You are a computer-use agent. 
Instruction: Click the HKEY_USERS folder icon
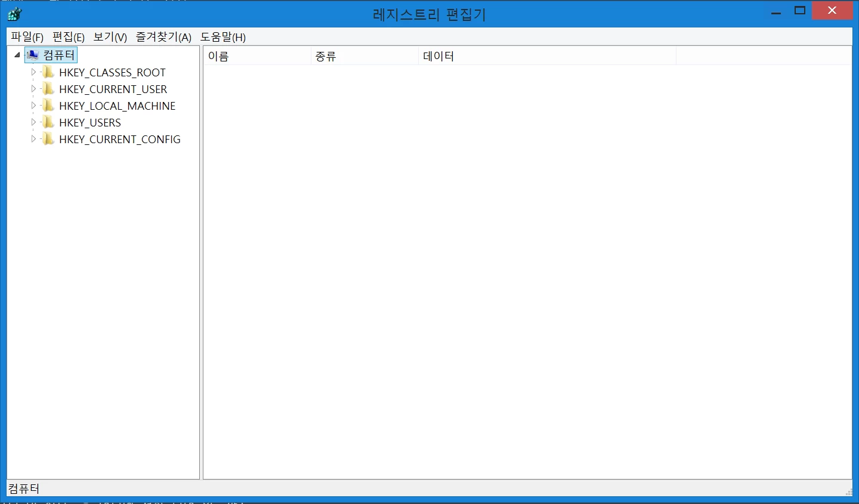point(48,122)
